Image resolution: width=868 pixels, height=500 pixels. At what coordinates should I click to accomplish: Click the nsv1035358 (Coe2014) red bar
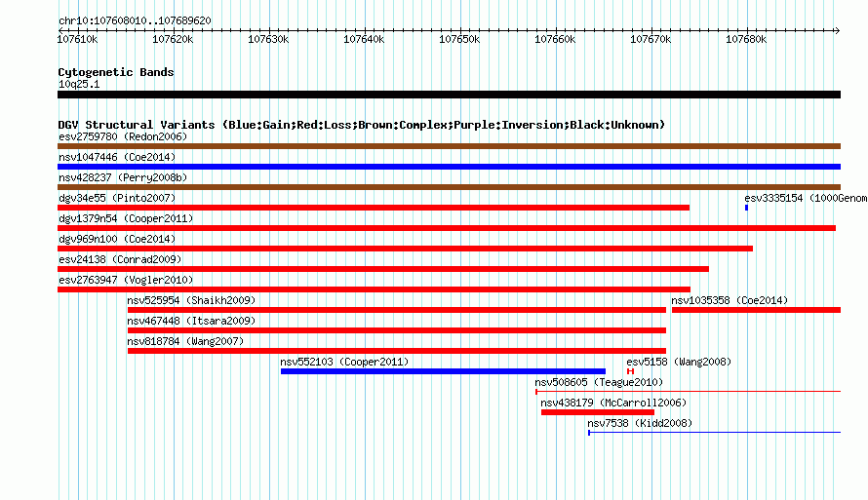click(756, 310)
